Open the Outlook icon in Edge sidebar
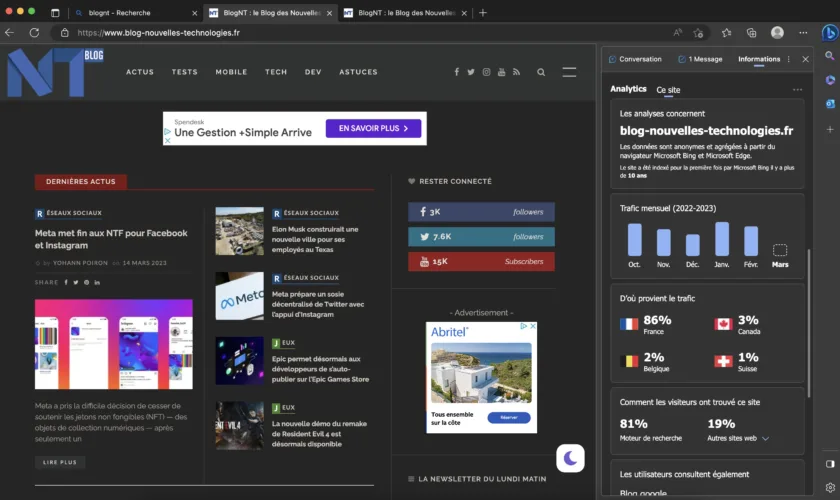 tap(829, 103)
